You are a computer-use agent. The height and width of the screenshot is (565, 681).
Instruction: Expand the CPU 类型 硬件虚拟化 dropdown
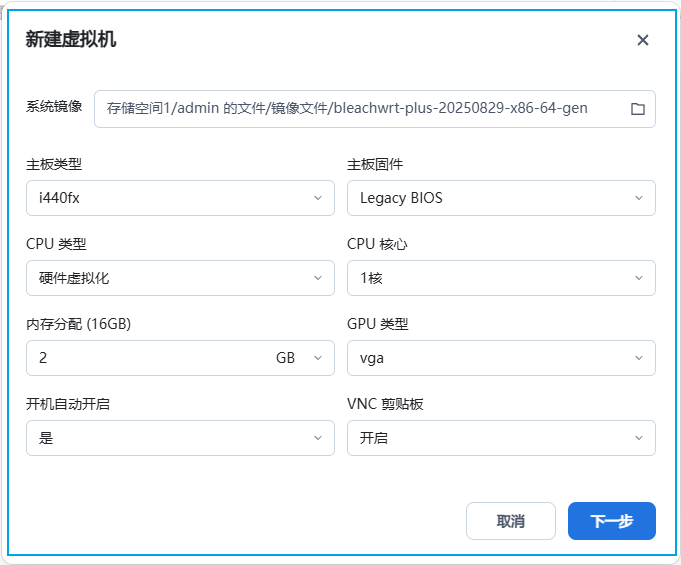[180, 278]
